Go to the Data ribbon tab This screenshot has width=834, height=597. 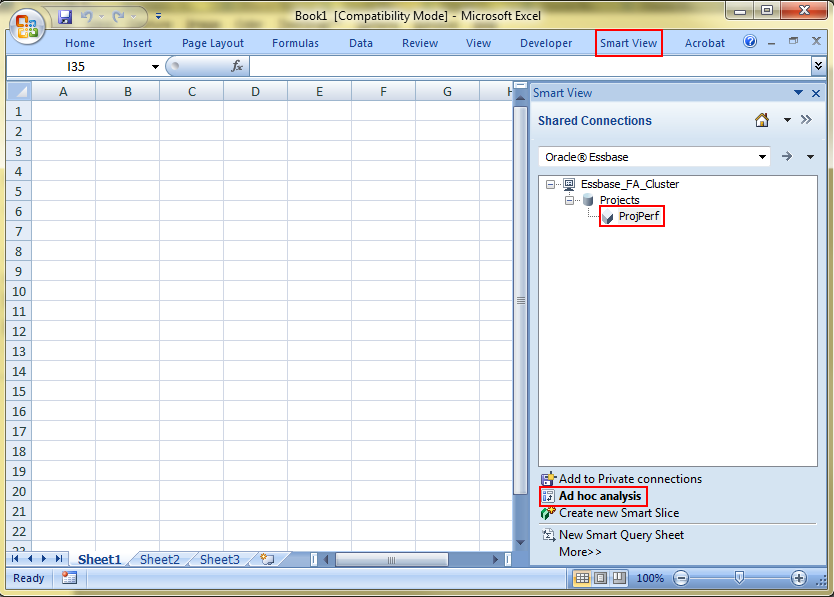coord(361,43)
